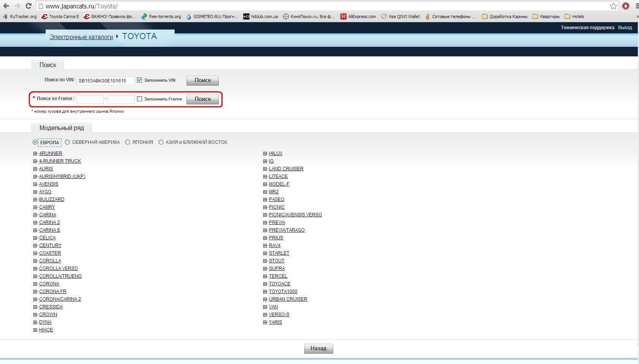Open the Hotels bookmark folder

[x=574, y=16]
